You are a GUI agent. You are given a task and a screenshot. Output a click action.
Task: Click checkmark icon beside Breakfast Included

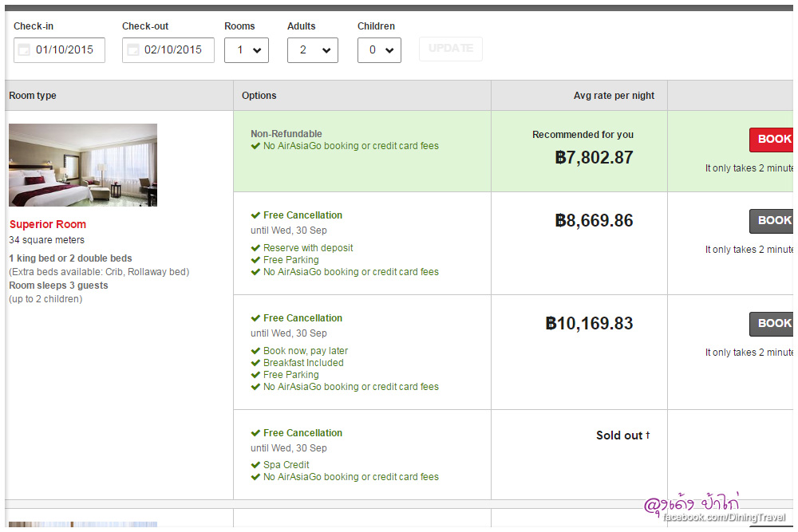point(255,363)
